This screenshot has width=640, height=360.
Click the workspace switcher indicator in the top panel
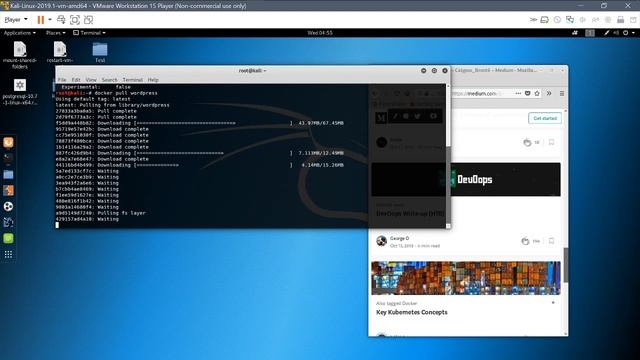590,33
